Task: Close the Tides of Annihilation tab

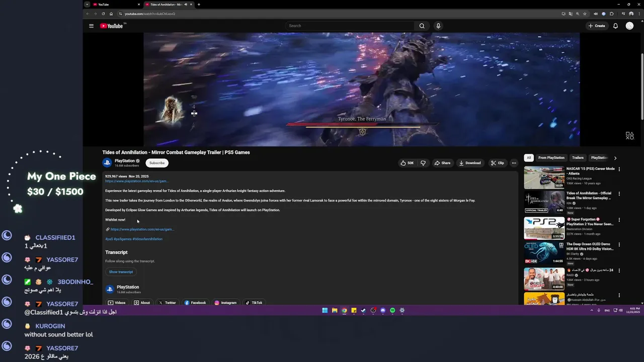Action: pyautogui.click(x=191, y=5)
